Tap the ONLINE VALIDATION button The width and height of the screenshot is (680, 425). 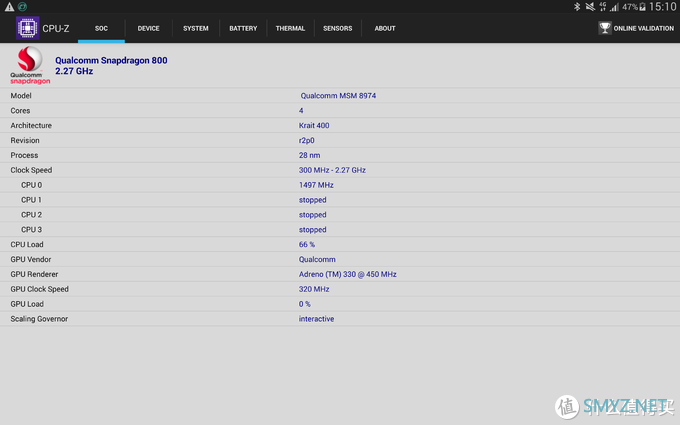(x=636, y=28)
